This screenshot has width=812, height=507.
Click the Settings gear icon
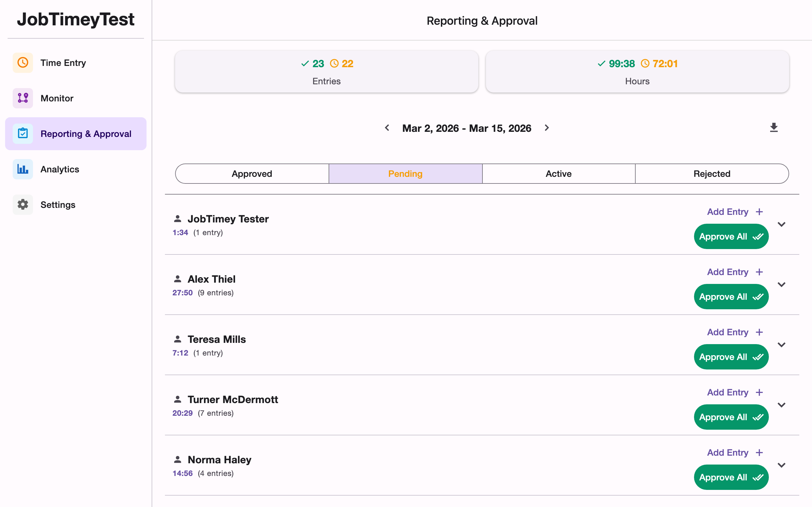23,205
